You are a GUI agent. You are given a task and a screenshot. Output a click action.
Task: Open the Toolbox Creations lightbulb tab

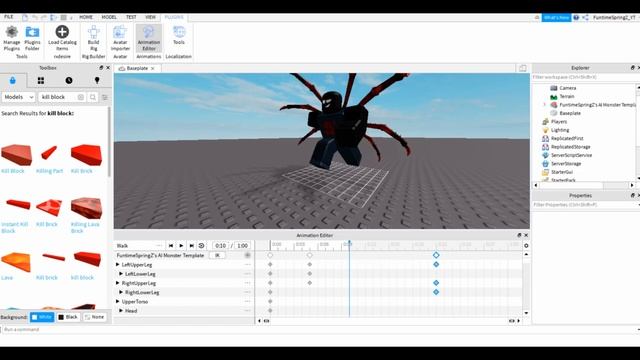[x=97, y=80]
